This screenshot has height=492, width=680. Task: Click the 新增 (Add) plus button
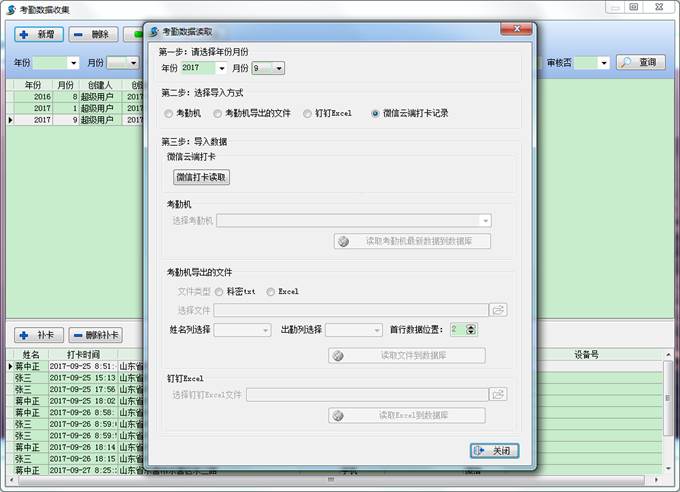(38, 34)
